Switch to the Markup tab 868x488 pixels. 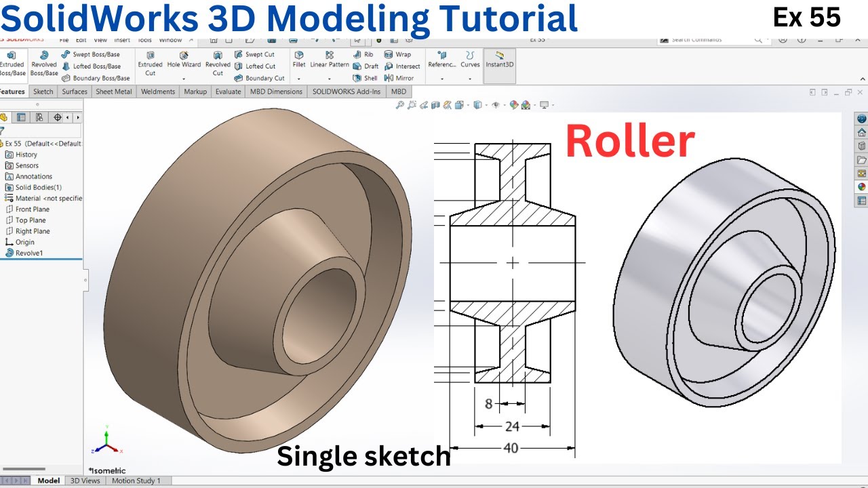(x=195, y=91)
